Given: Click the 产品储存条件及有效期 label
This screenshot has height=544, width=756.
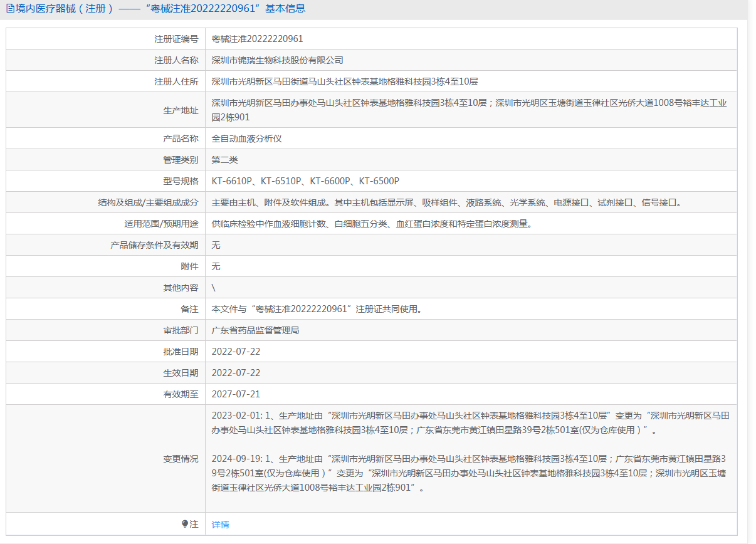Looking at the screenshot, I should pos(154,245).
